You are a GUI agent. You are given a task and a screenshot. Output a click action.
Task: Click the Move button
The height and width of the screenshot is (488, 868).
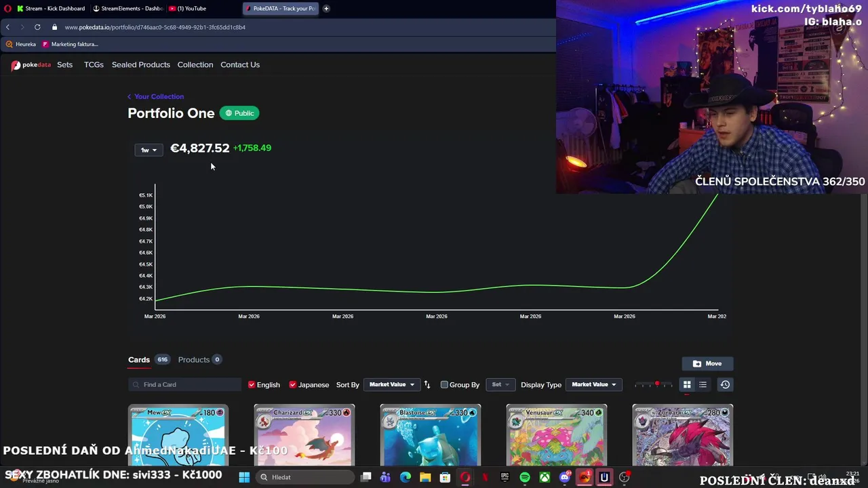[707, 363]
